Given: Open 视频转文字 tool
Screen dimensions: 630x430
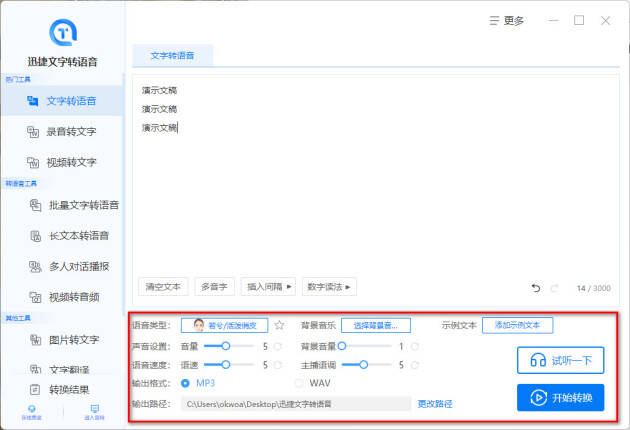Looking at the screenshot, I should point(70,162).
